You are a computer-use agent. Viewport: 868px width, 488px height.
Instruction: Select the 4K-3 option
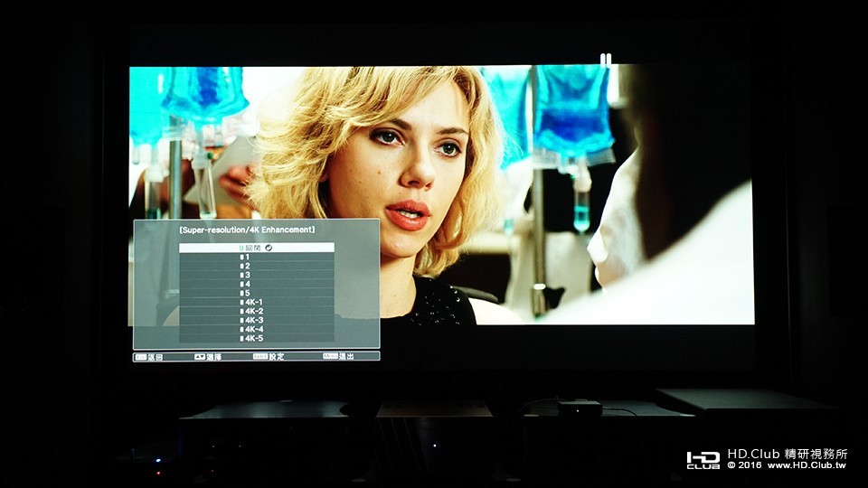tap(256, 320)
